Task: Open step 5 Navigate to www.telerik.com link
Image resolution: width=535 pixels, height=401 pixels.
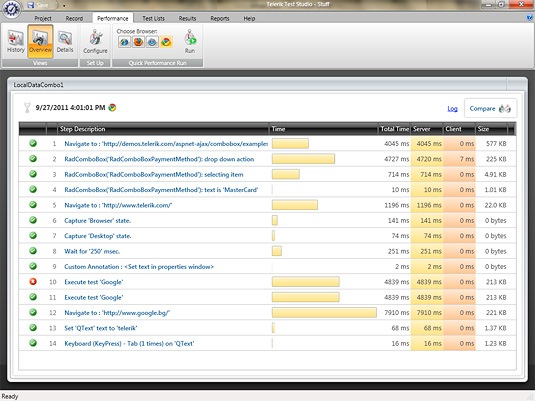Action: (x=118, y=205)
